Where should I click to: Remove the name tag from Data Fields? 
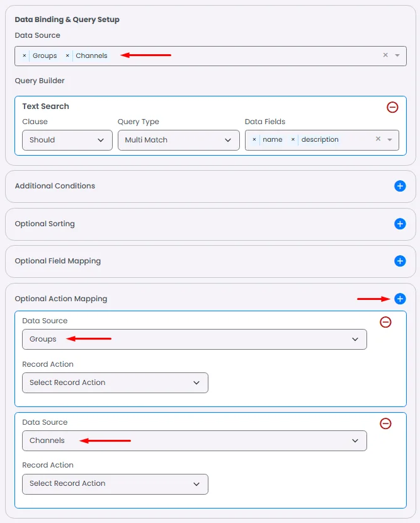[254, 140]
